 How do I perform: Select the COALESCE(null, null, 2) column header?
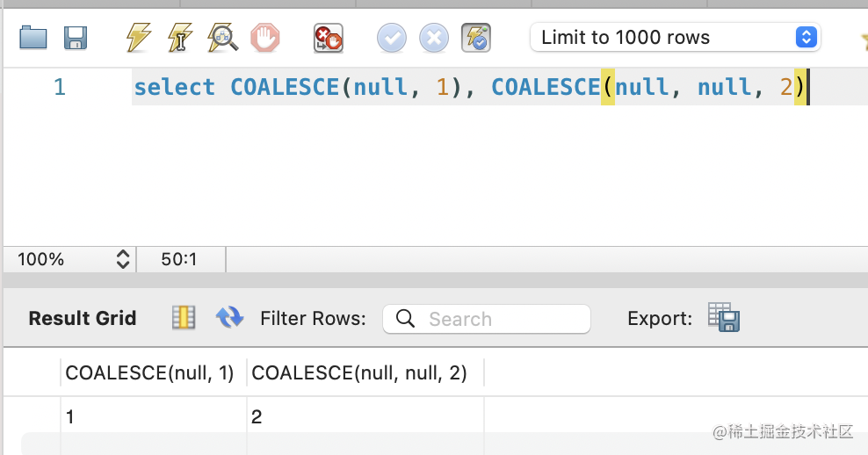pyautogui.click(x=358, y=373)
